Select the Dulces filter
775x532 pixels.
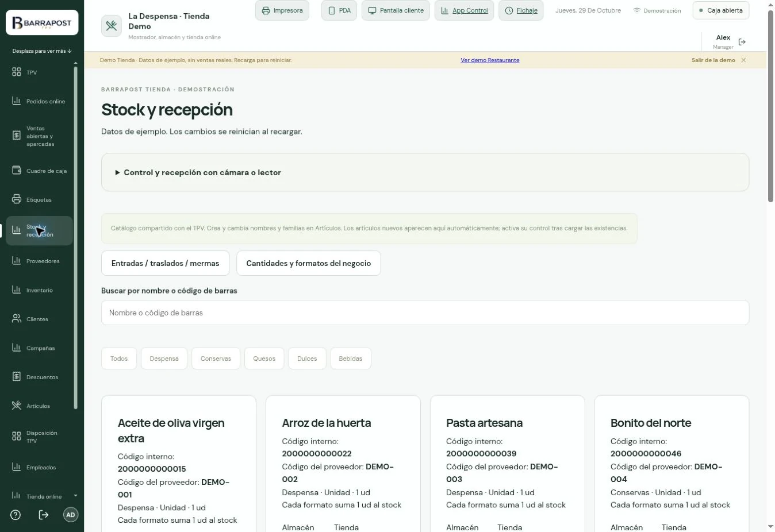[307, 358]
